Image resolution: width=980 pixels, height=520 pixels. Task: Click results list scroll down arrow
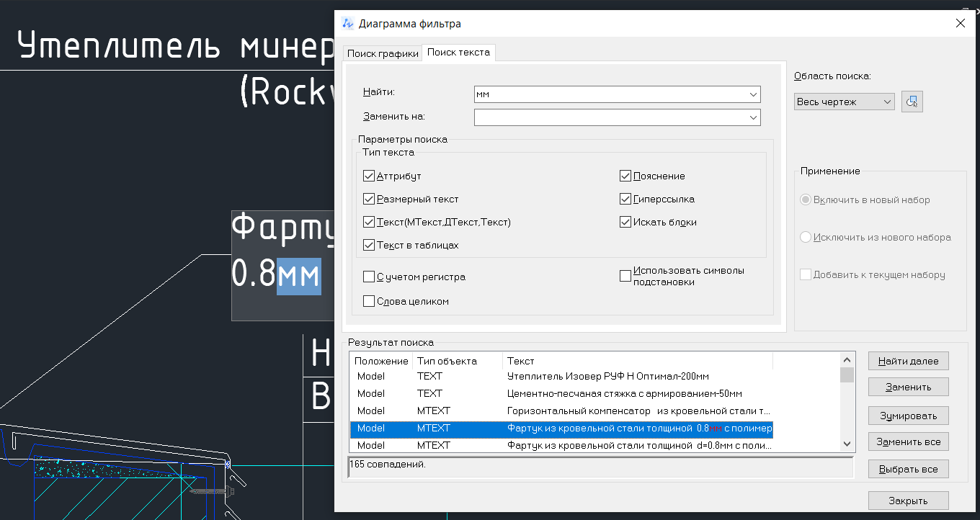pos(847,445)
